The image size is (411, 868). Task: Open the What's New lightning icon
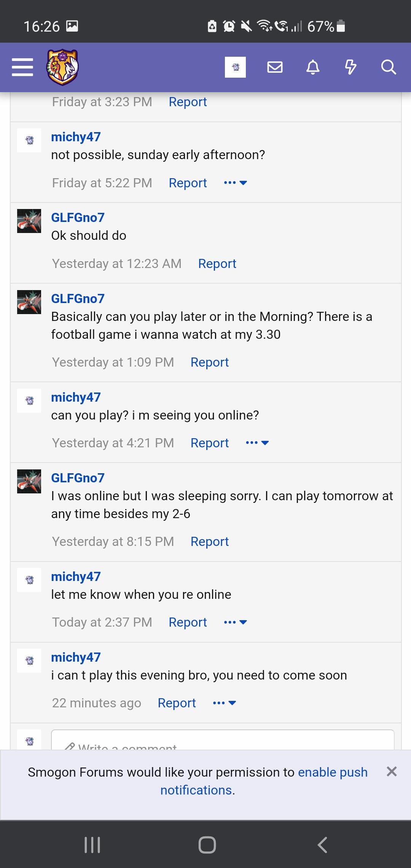pyautogui.click(x=350, y=67)
